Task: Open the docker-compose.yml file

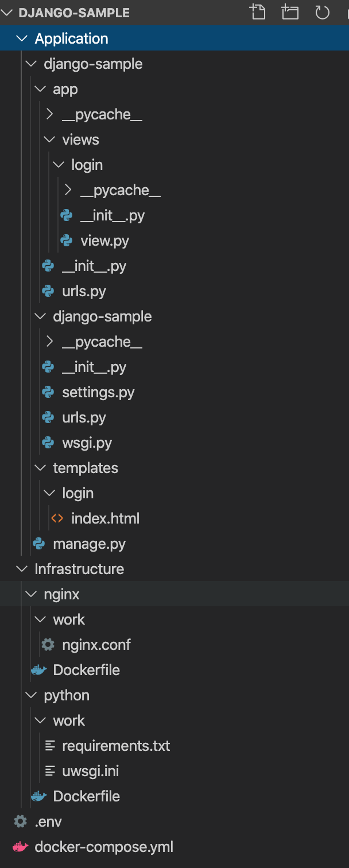Action: 104,847
